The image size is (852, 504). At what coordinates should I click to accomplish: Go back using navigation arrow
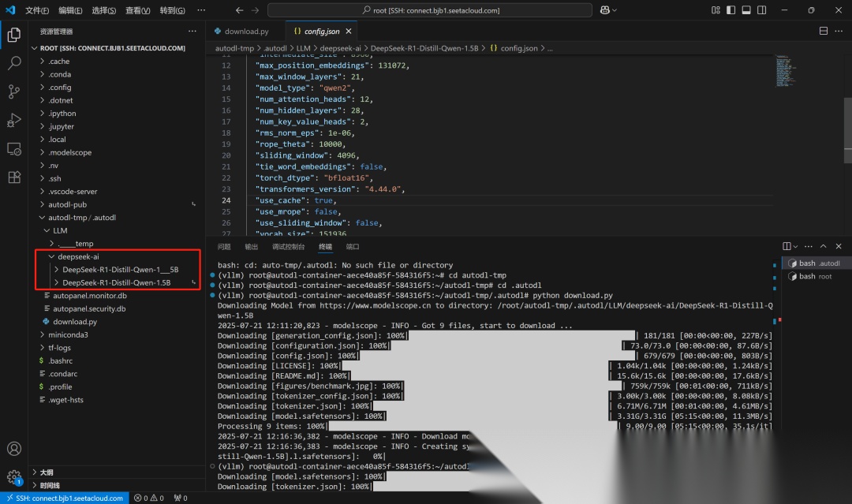[x=240, y=10]
